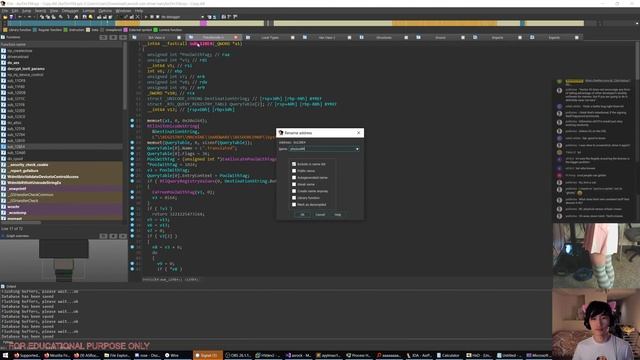Click the Open file toolbar icon
The image size is (640, 360).
coord(5,17)
